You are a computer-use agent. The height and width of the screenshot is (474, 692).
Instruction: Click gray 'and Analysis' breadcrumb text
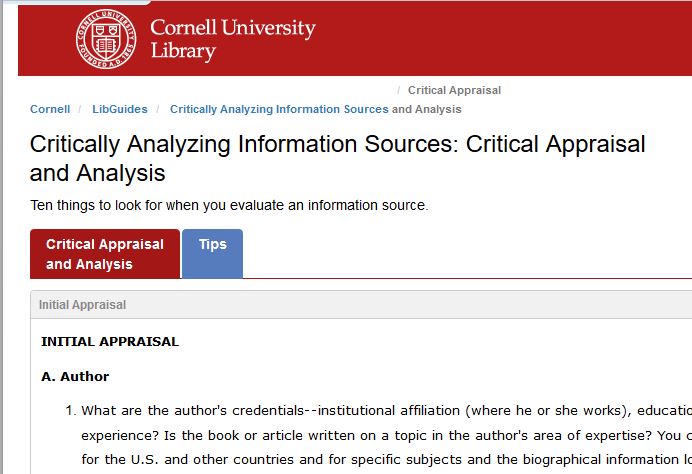426,109
